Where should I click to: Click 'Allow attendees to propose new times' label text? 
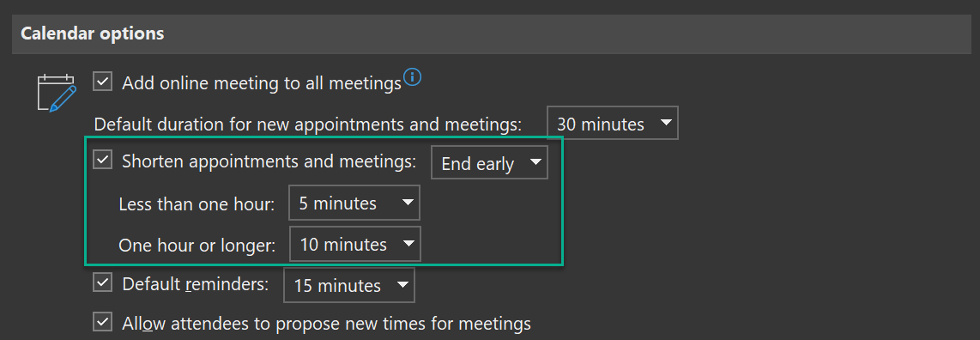[327, 323]
